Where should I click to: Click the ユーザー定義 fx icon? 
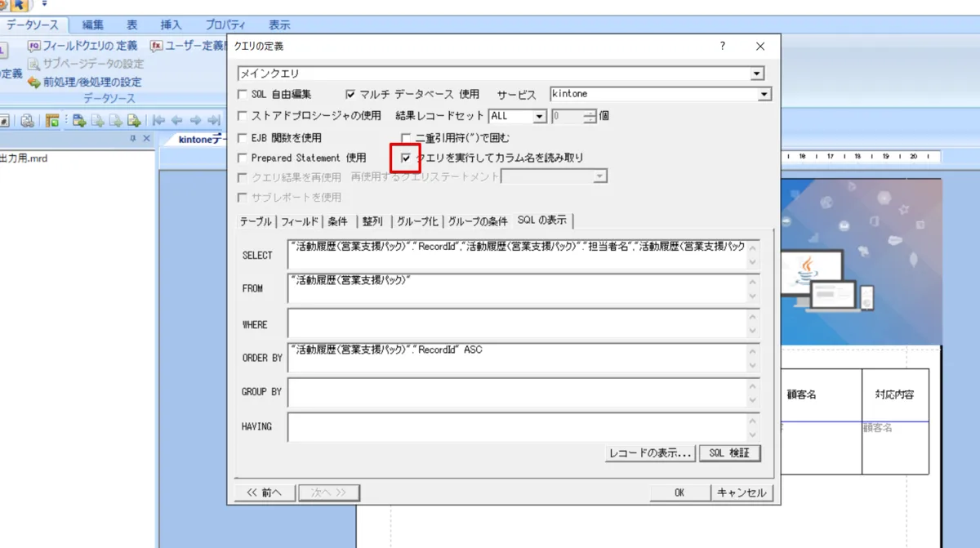click(x=156, y=47)
